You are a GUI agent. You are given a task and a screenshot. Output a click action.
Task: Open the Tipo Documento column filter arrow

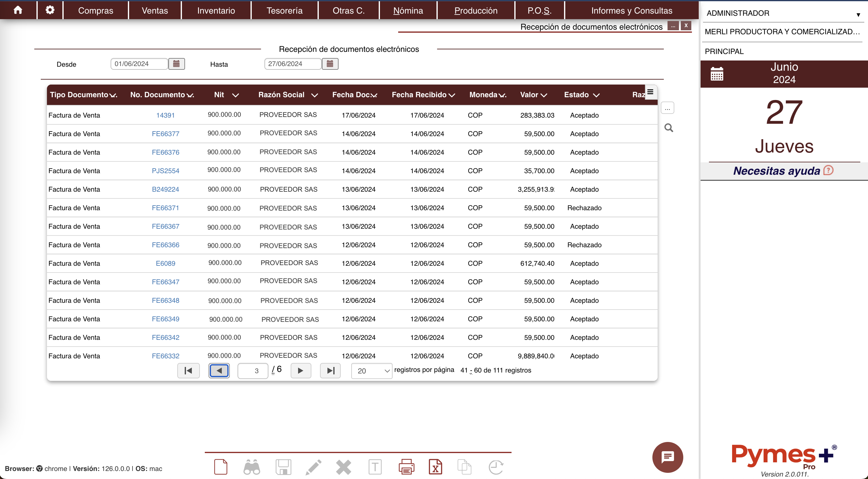[113, 95]
